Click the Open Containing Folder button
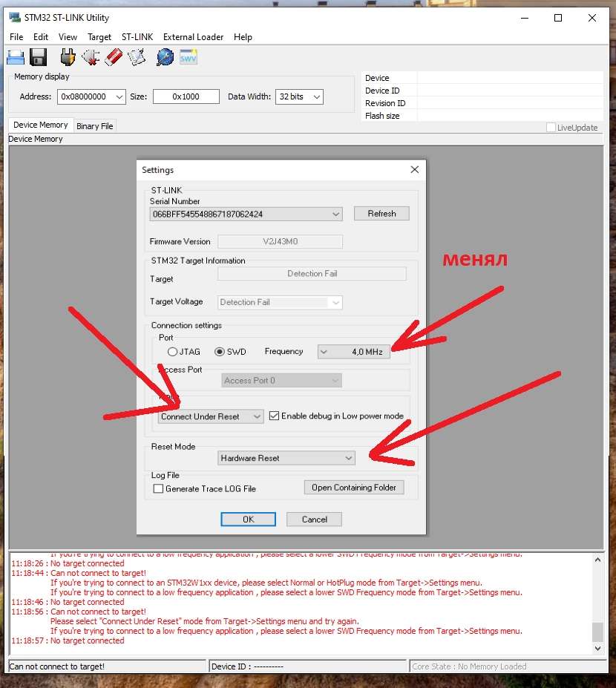The width and height of the screenshot is (616, 688). pyautogui.click(x=354, y=488)
